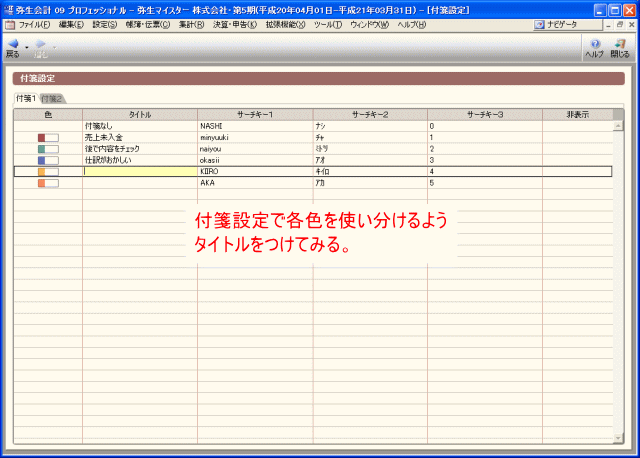Click the キイロ search key 2 cell
The height and width of the screenshot is (458, 640).
point(370,171)
